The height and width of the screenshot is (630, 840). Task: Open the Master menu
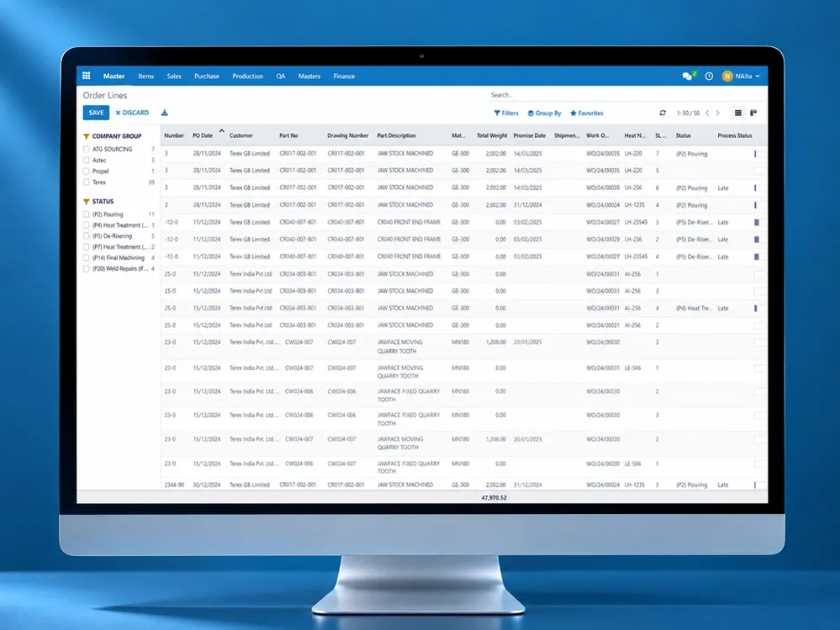tap(114, 76)
